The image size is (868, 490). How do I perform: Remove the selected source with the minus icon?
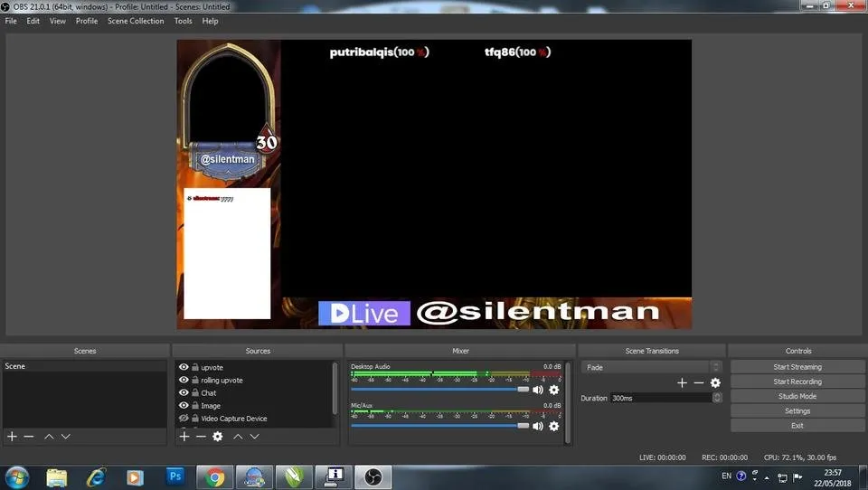[201, 437]
